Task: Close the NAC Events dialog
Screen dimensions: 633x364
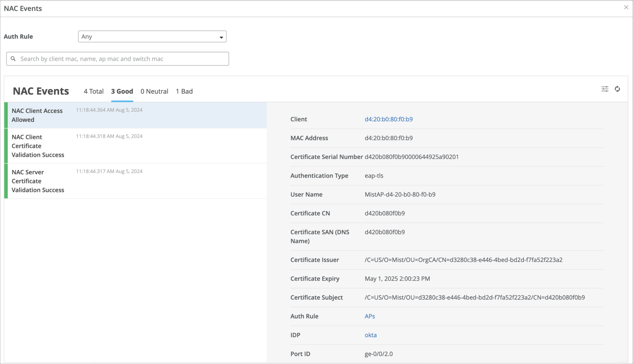Action: tap(626, 7)
